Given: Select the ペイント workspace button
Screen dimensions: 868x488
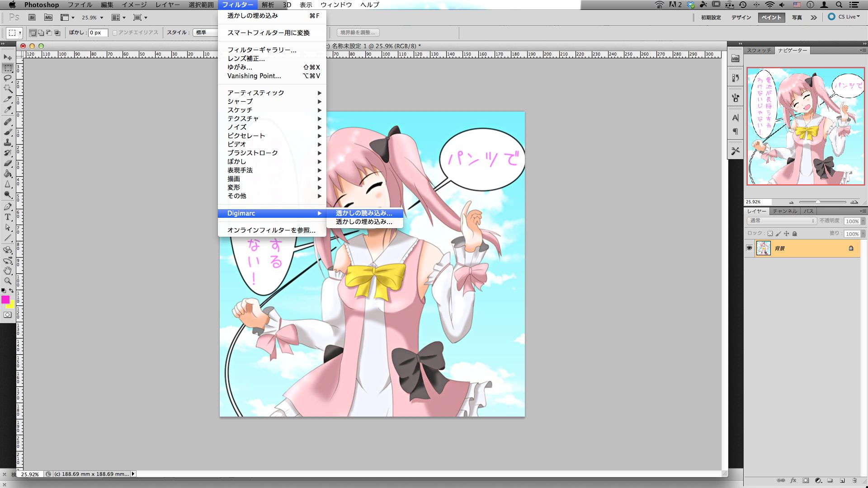Looking at the screenshot, I should (771, 17).
